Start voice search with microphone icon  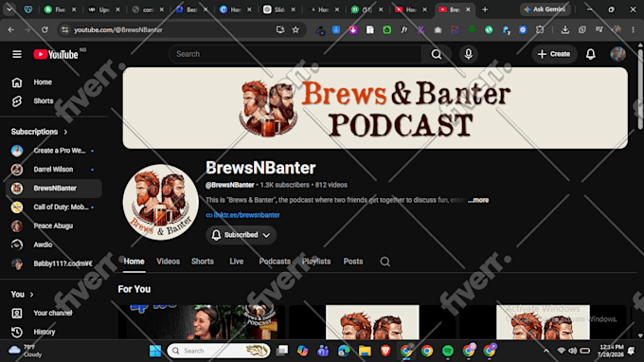pyautogui.click(x=468, y=54)
